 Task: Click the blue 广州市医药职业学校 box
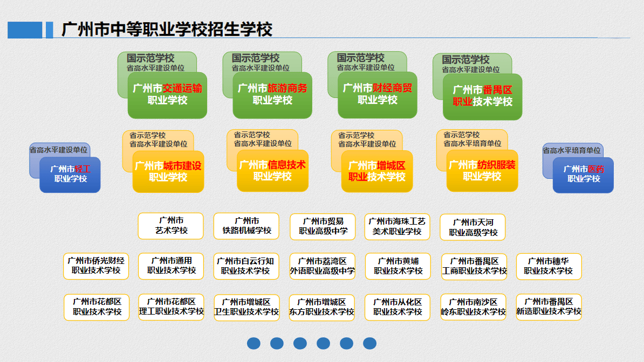583,175
